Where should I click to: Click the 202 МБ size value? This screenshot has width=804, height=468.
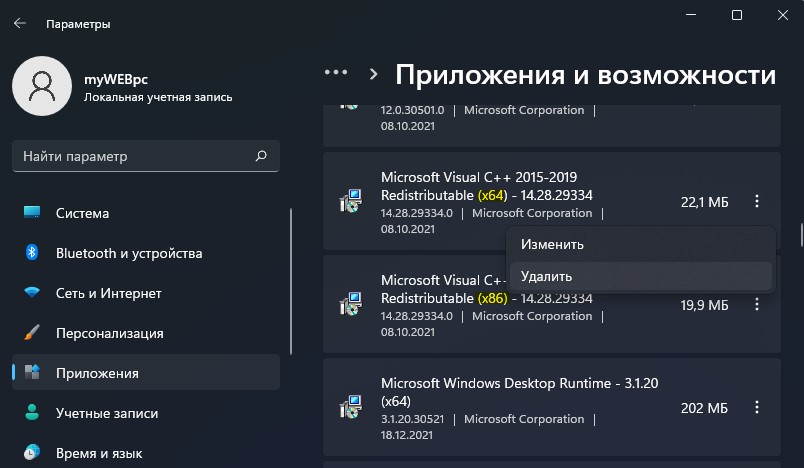704,408
